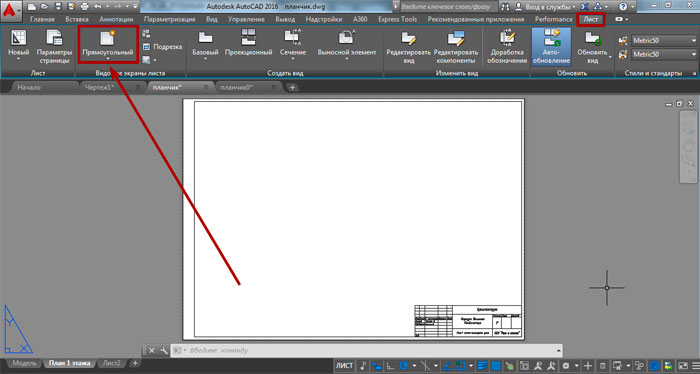Open Параметры страницы page setup
Image resolution: width=700 pixels, height=374 pixels.
click(x=54, y=46)
